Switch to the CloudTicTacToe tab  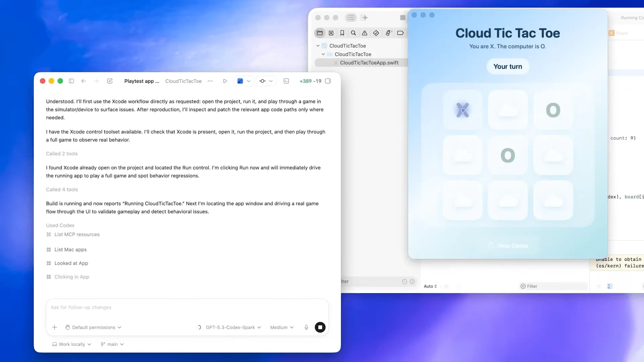pyautogui.click(x=183, y=81)
